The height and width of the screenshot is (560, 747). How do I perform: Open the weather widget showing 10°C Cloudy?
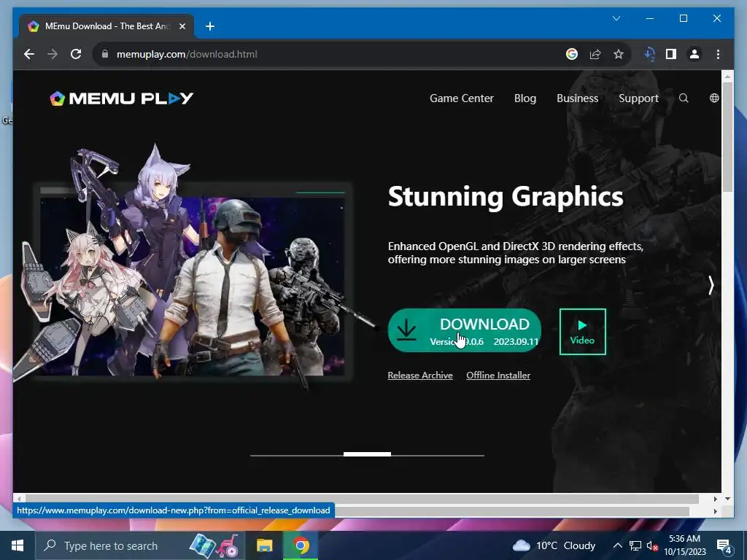pyautogui.click(x=554, y=545)
